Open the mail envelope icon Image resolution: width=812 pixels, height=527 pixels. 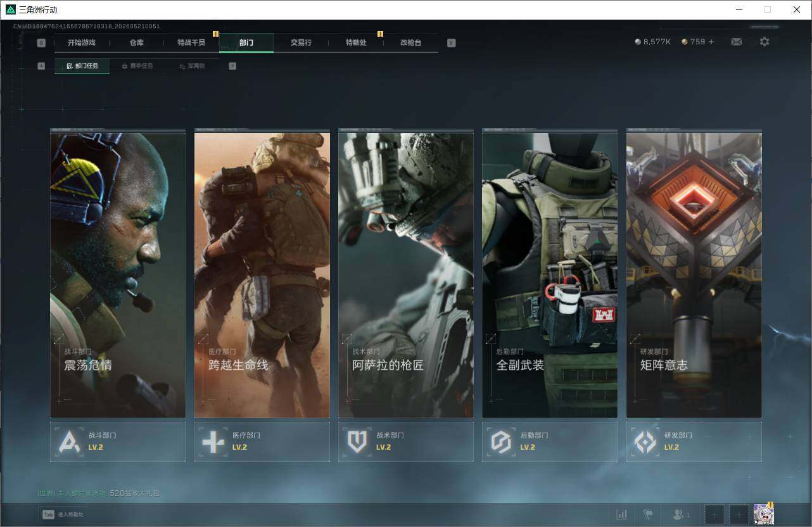tap(737, 42)
